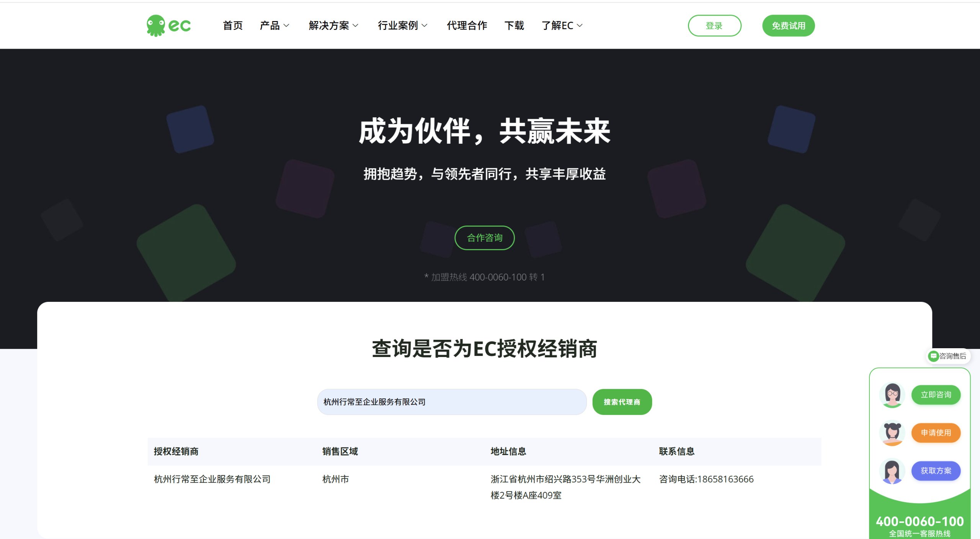The height and width of the screenshot is (539, 980).
Task: Click the avatar beside 获取方案
Action: coord(892,471)
